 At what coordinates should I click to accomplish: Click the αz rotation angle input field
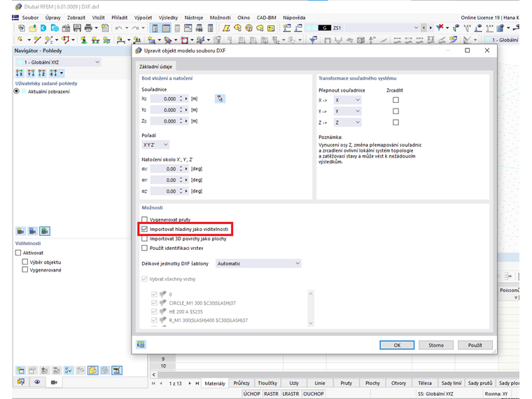click(164, 191)
